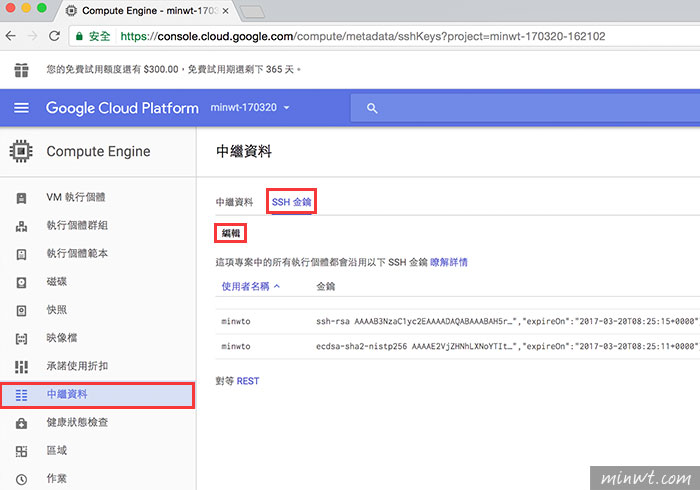The image size is (700, 490).
Task: Open 快照 in sidebar
Action: click(x=57, y=310)
